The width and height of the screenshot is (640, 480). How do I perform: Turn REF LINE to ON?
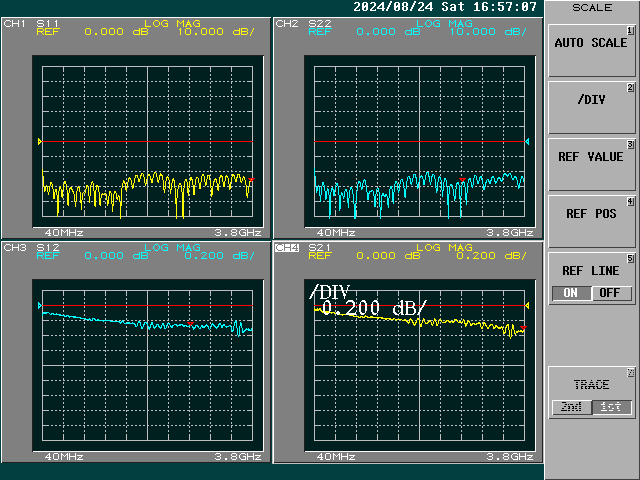(570, 293)
